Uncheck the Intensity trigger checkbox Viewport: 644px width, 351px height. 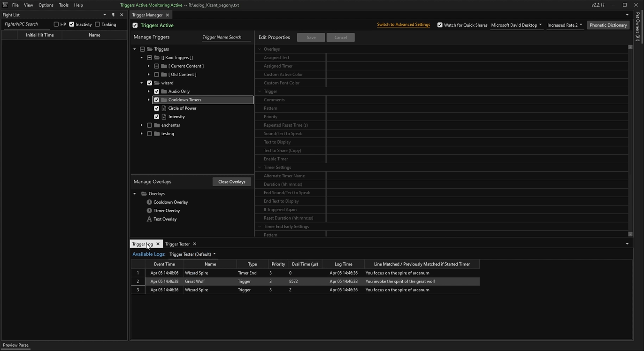157,116
